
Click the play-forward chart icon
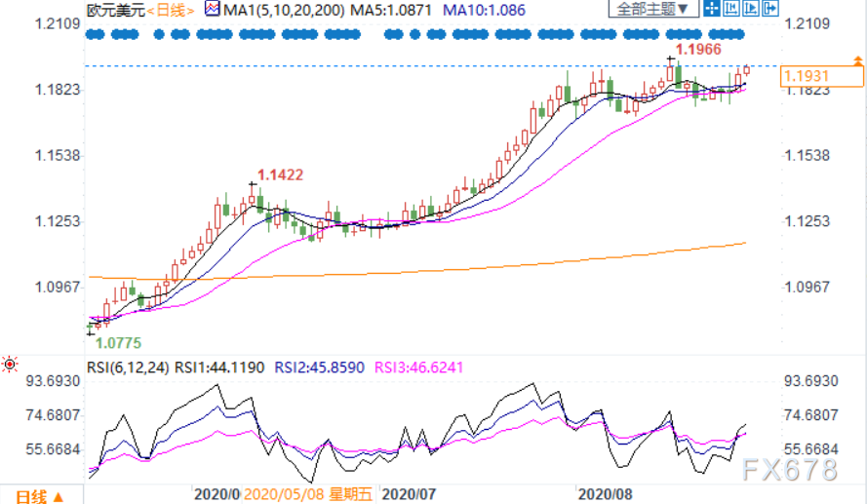pos(750,9)
